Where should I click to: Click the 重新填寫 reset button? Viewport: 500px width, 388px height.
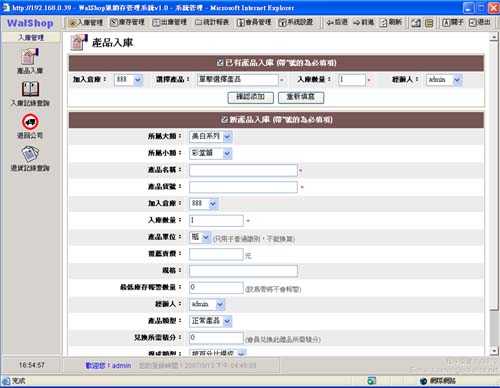(x=301, y=97)
